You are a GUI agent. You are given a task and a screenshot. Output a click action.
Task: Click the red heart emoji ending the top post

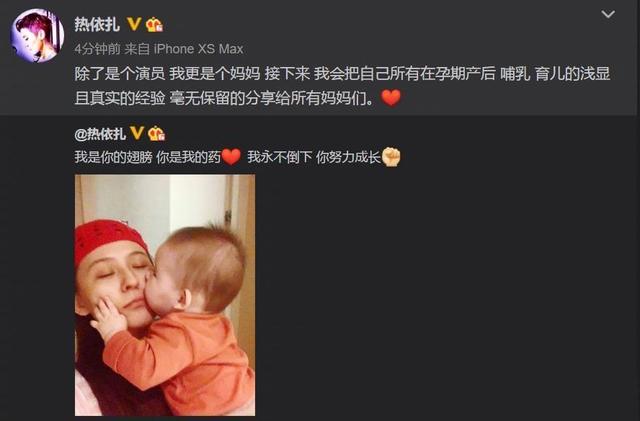point(391,98)
